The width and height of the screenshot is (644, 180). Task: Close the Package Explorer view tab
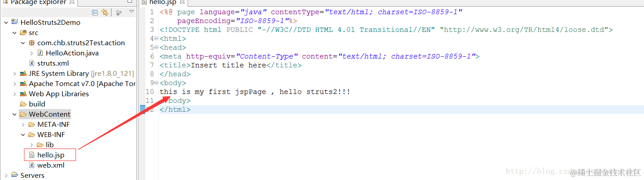[x=72, y=3]
